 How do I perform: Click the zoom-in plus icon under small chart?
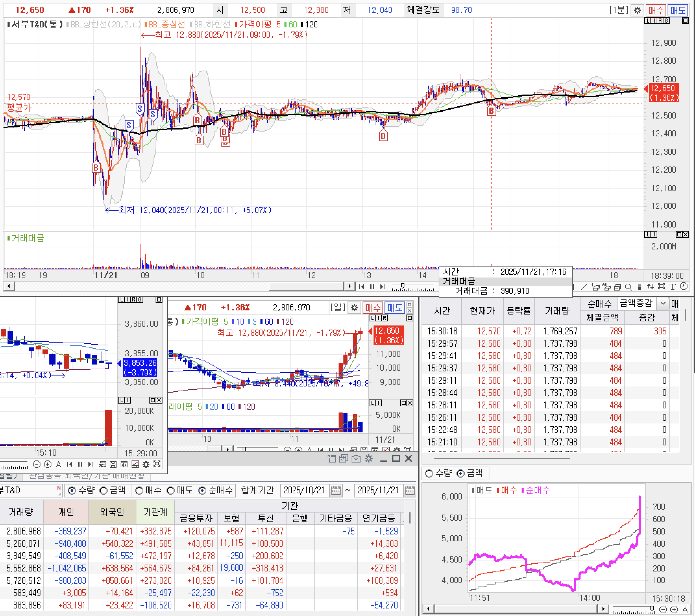point(48,465)
